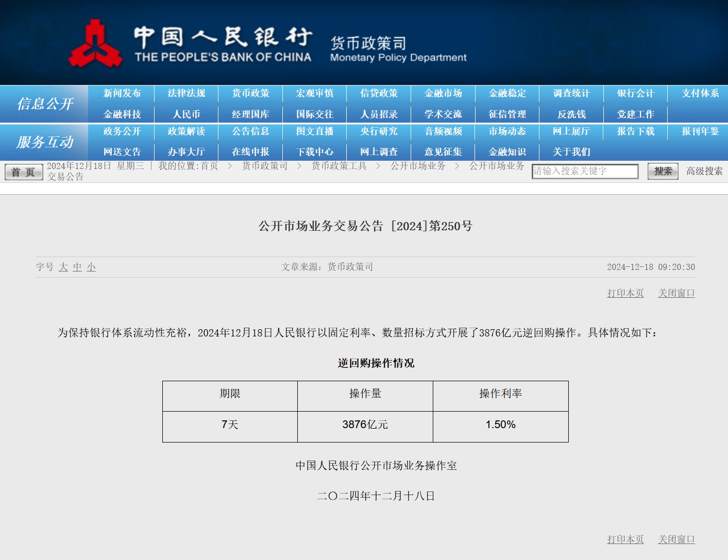Navigate to 征信管理

coord(507,114)
